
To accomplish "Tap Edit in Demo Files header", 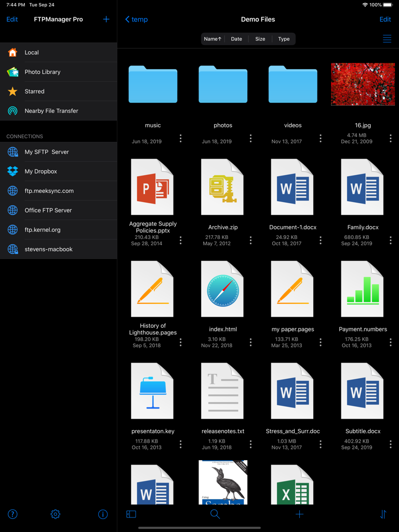I will coord(385,19).
